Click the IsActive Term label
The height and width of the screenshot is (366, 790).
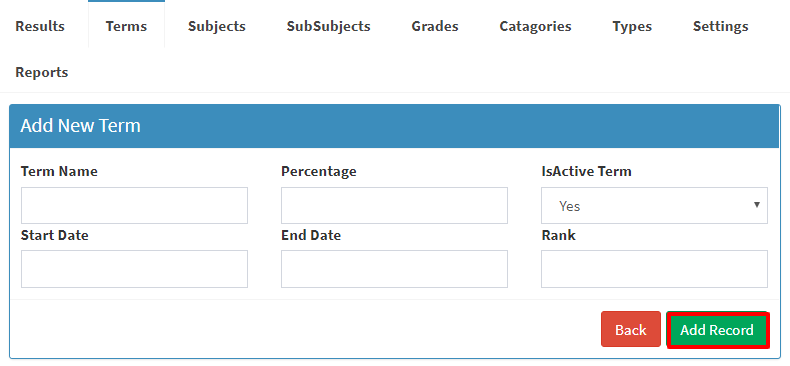(586, 171)
